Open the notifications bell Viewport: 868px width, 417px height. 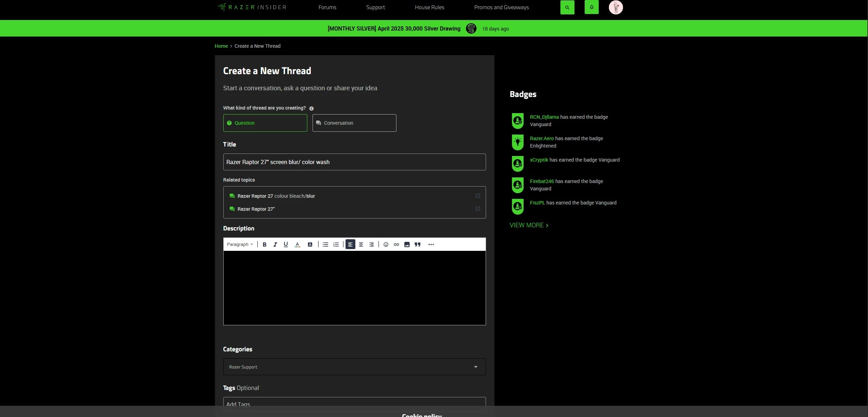591,7
